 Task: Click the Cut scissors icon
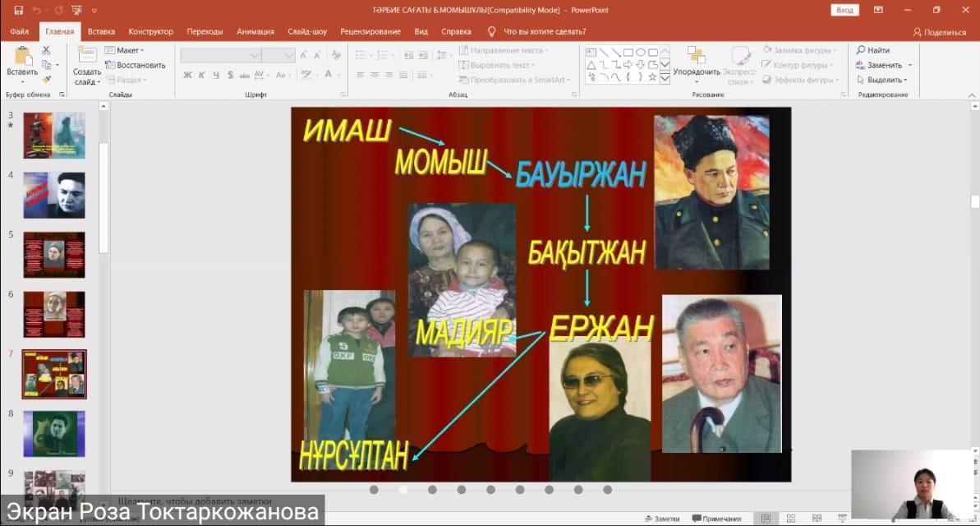click(x=46, y=51)
